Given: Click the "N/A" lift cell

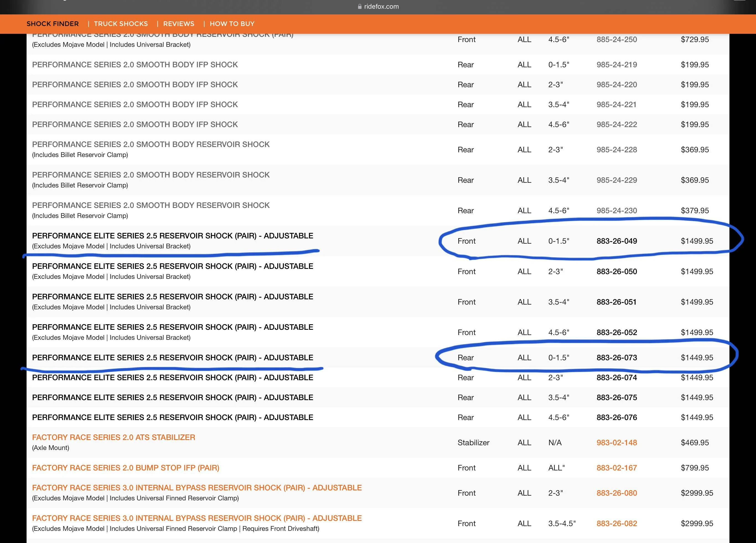Looking at the screenshot, I should (555, 442).
